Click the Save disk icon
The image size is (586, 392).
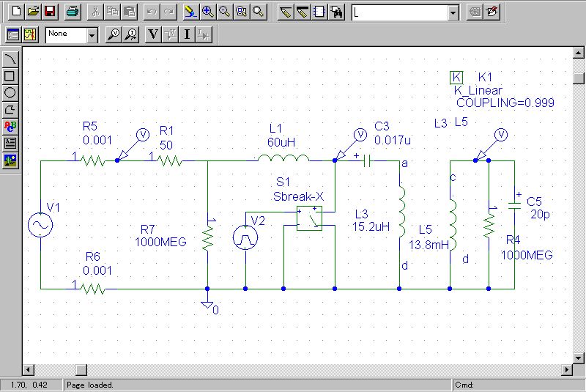click(x=50, y=12)
